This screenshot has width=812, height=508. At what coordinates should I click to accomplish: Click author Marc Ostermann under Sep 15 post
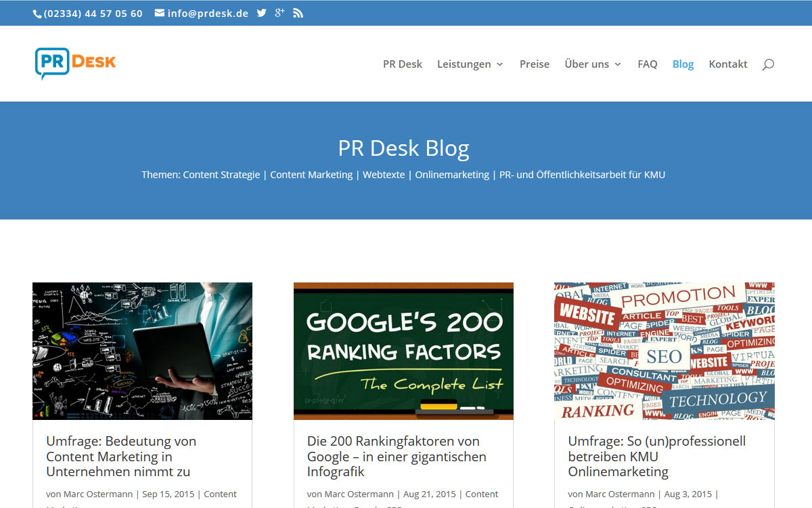pos(98,494)
